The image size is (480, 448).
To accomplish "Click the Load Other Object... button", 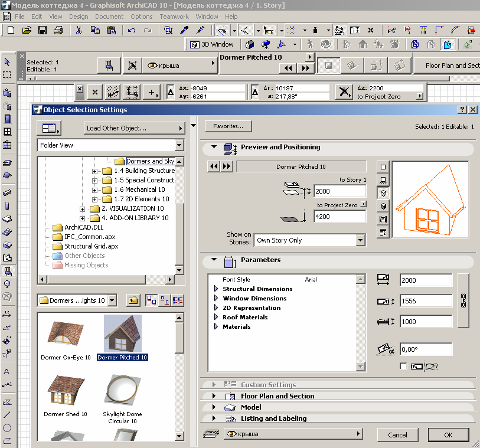I will [135, 128].
